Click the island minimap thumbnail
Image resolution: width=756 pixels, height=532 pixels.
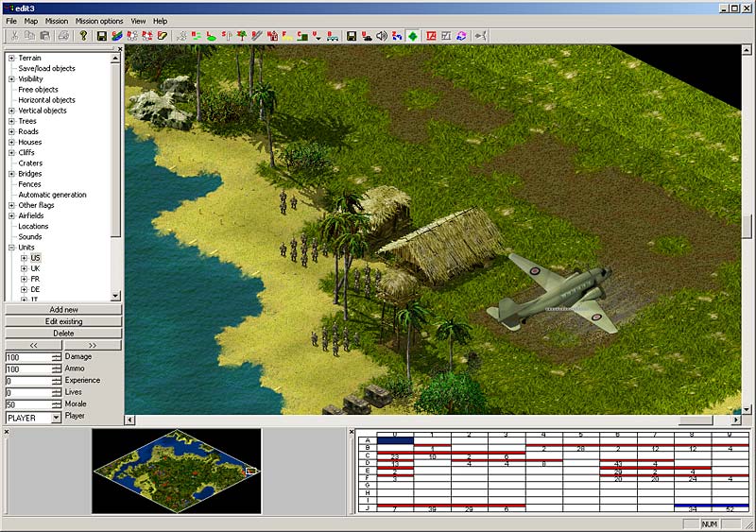coord(176,471)
